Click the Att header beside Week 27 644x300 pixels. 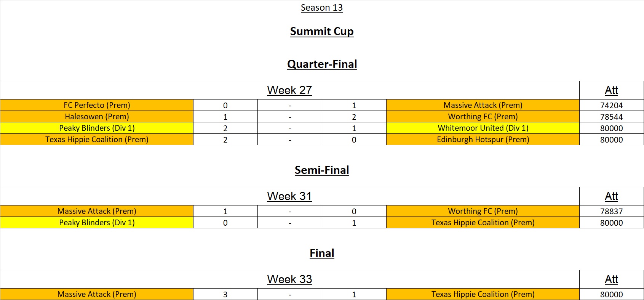point(611,90)
